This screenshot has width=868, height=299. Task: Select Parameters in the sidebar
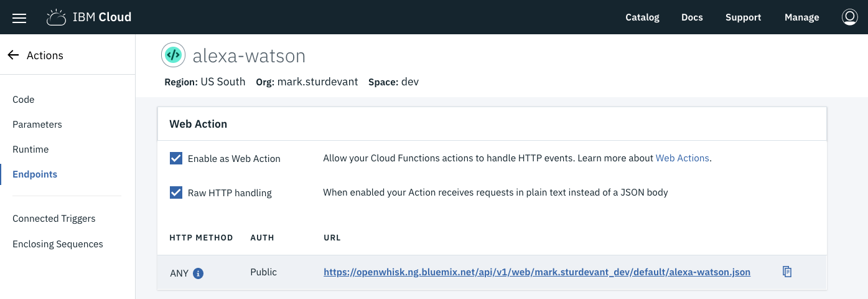37,125
